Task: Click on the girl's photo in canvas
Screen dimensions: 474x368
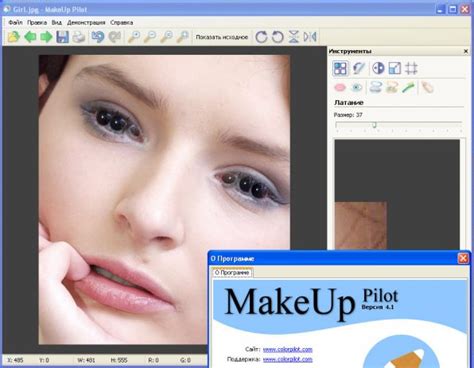Action: [x=164, y=199]
